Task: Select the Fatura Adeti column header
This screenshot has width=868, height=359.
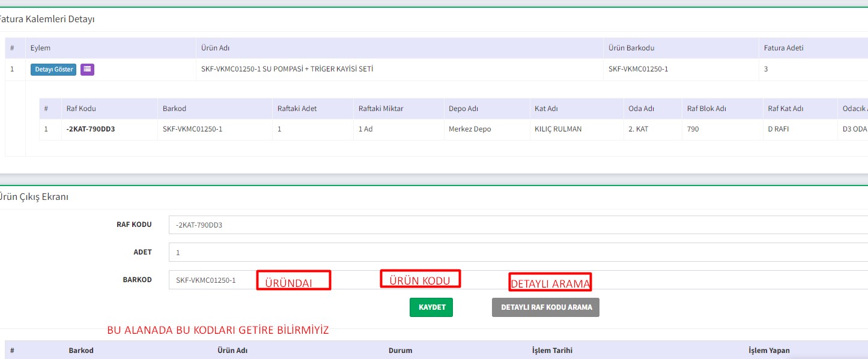Action: [783, 48]
